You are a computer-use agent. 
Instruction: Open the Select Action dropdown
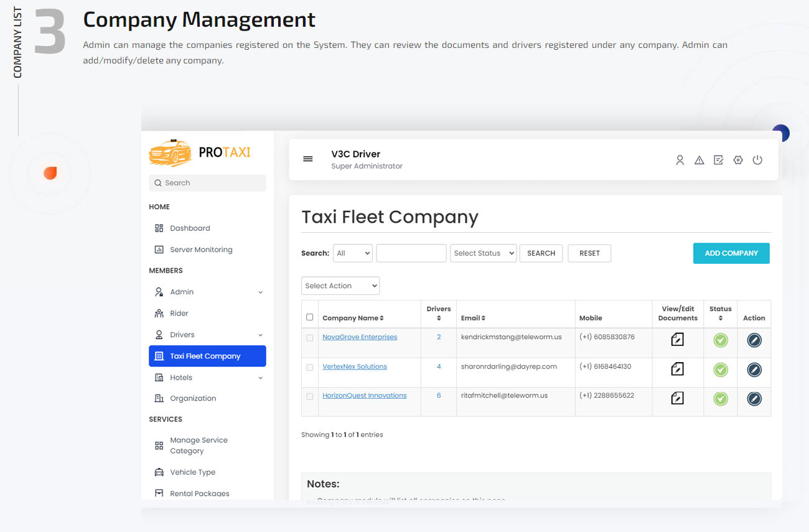tap(340, 286)
